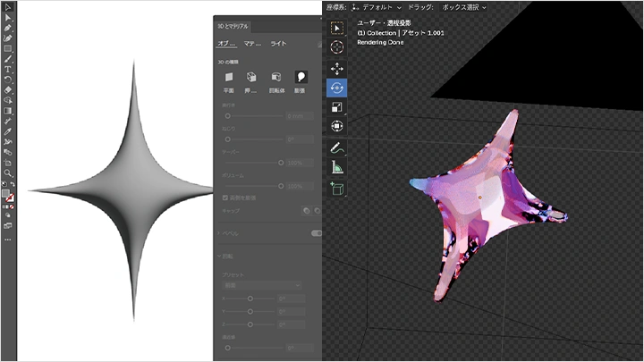Select the Shape Builder tool in Illustrator
Screen dimensions: 644x362
tap(8, 100)
